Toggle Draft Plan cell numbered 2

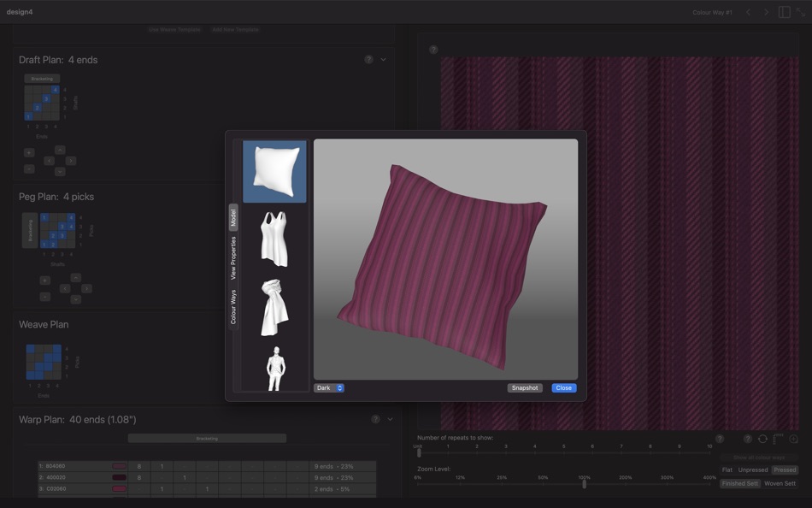(x=38, y=108)
